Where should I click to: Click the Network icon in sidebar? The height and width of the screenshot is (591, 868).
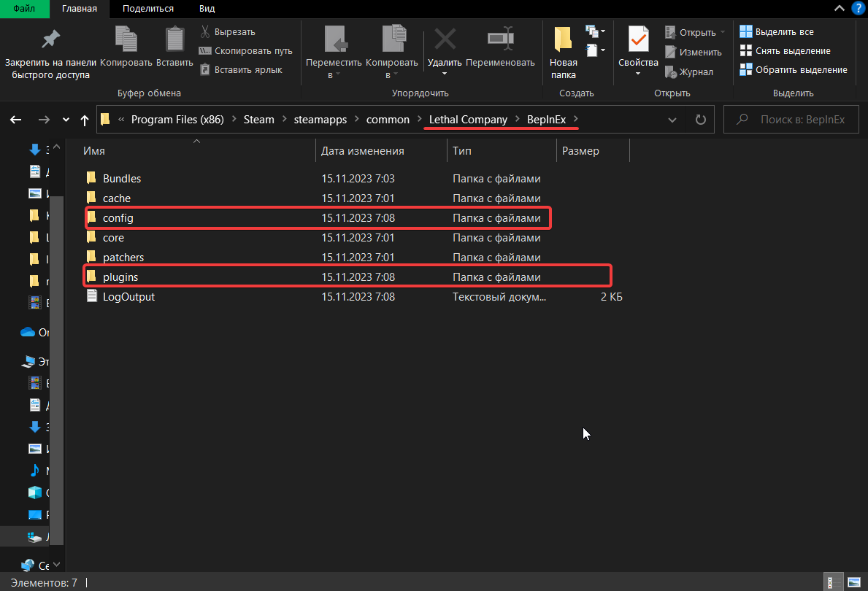pos(28,565)
